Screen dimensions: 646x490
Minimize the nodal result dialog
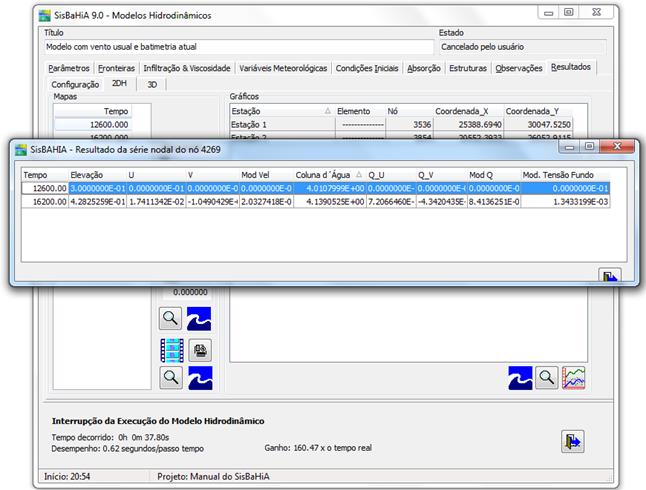569,146
